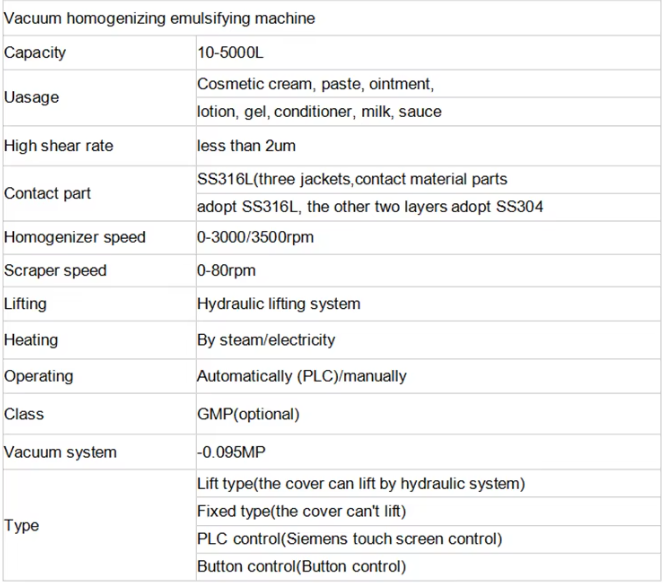Click the '0-3000/3500rpm' value

point(257,237)
